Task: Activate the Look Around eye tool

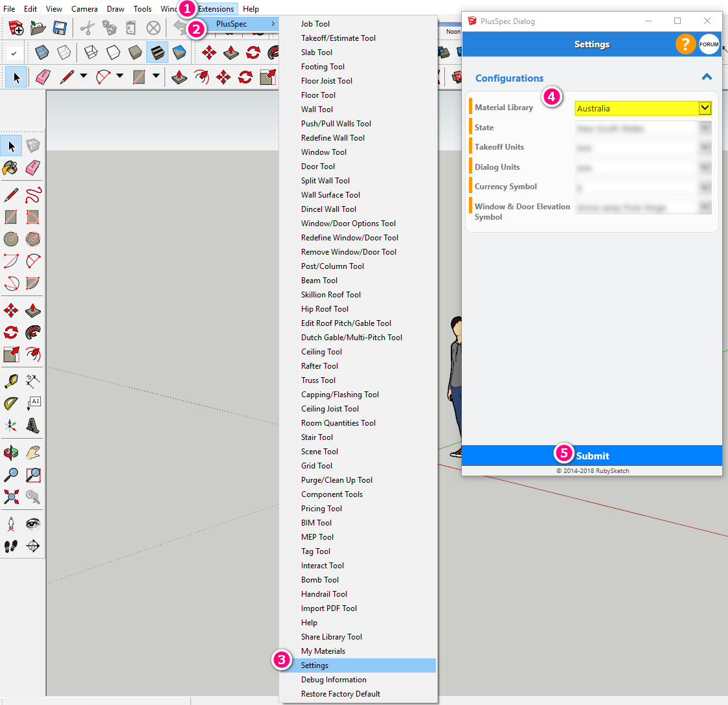Action: coord(33,524)
